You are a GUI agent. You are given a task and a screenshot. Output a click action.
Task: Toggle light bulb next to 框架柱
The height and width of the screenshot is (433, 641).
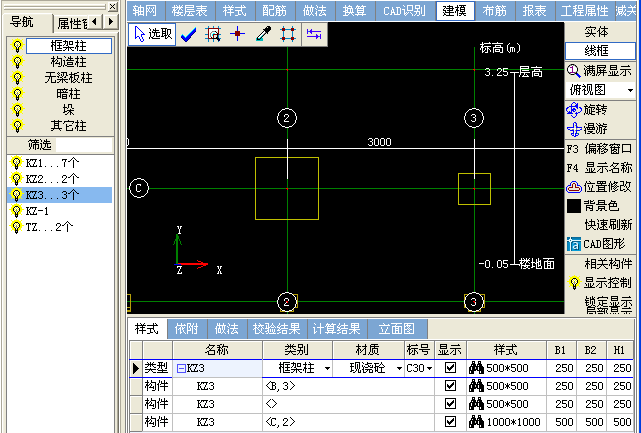click(17, 46)
